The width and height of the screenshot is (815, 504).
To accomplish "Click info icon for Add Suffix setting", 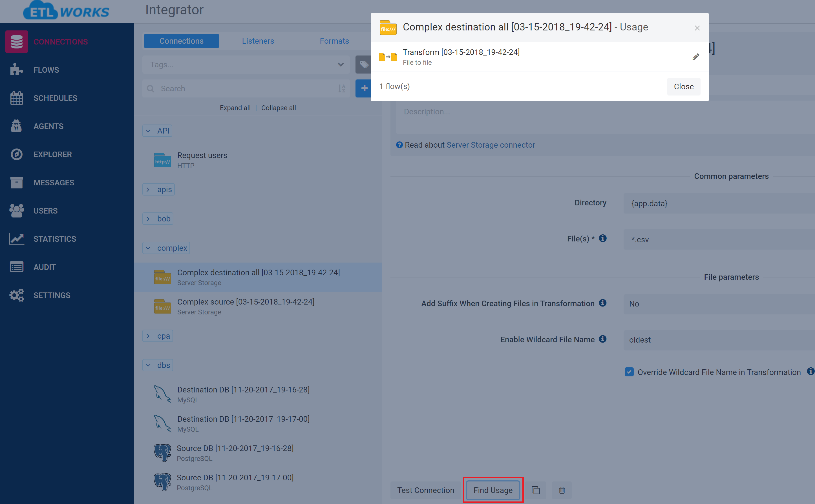I will (602, 303).
